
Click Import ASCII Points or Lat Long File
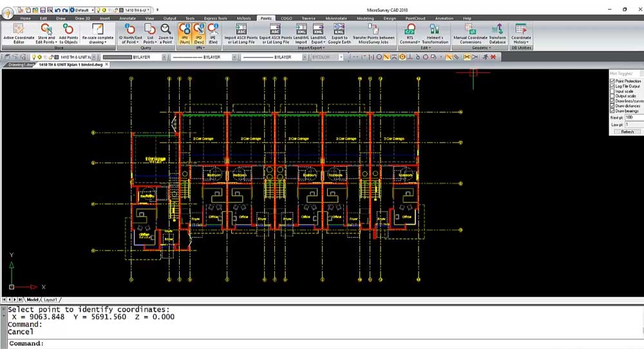pos(241,33)
